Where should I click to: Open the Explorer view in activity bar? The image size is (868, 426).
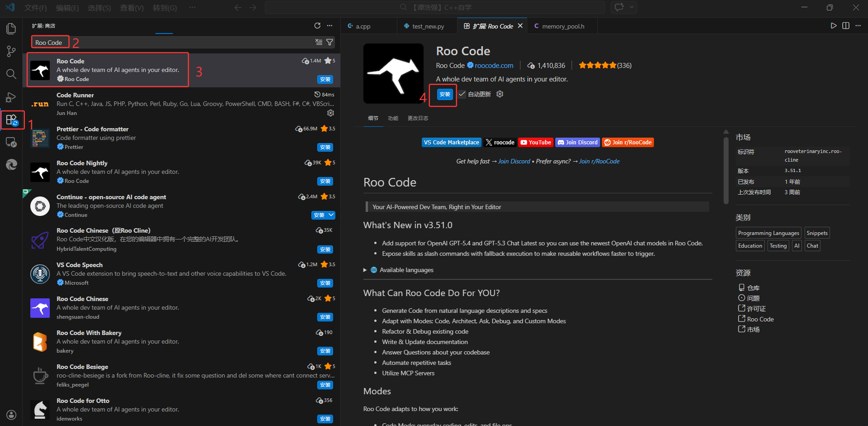[x=11, y=29]
